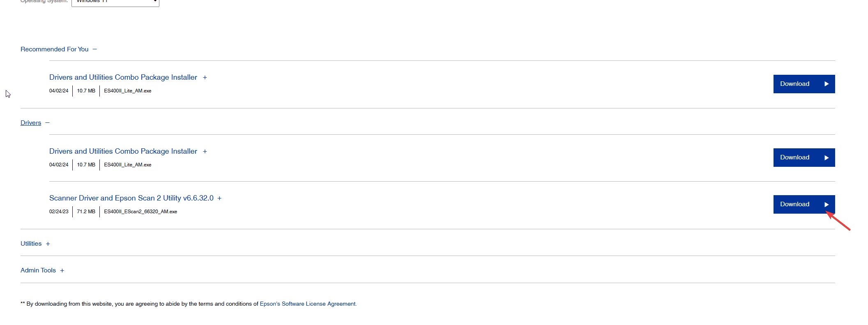Viewport: 868px width, 325px height.
Task: Collapse the Recommended For You section
Action: (54, 49)
